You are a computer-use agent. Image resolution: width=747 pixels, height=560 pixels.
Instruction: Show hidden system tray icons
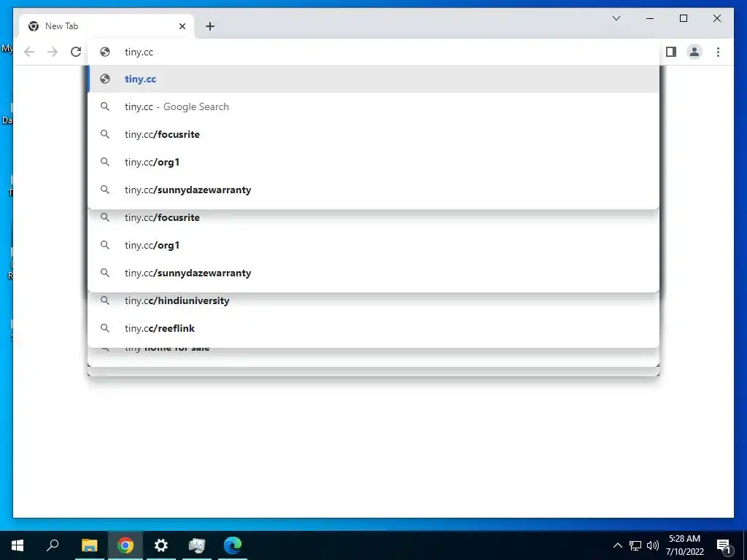pyautogui.click(x=617, y=545)
